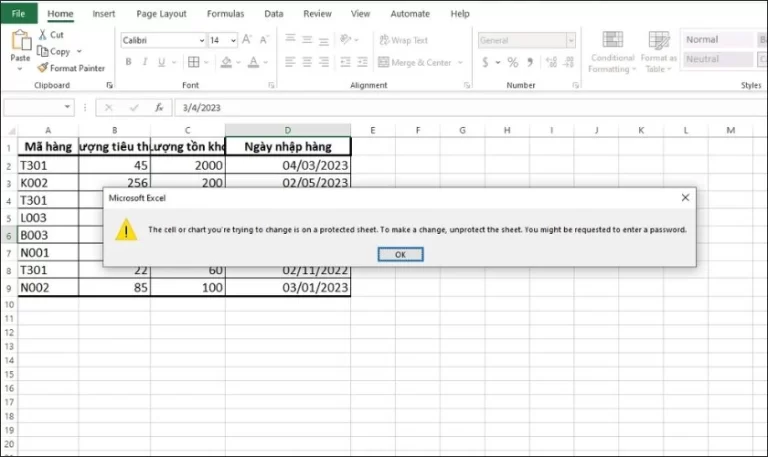This screenshot has height=457, width=768.
Task: Toggle Bold formatting
Action: [128, 62]
